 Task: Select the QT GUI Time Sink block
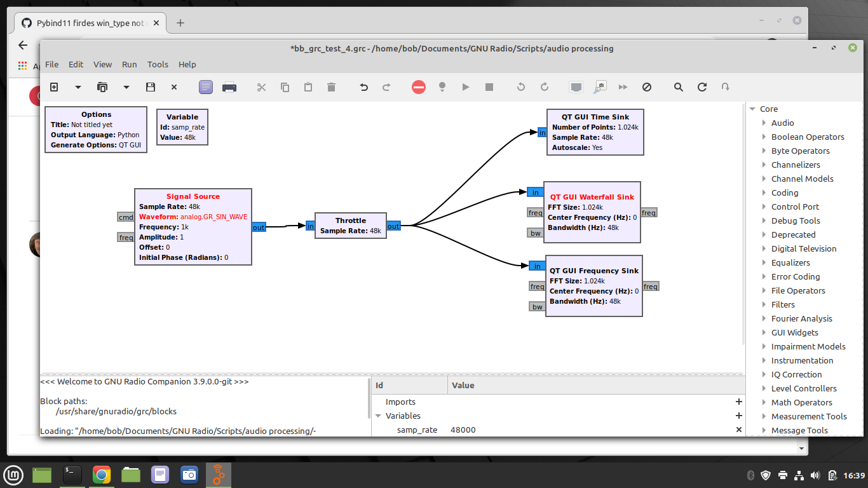[595, 132]
